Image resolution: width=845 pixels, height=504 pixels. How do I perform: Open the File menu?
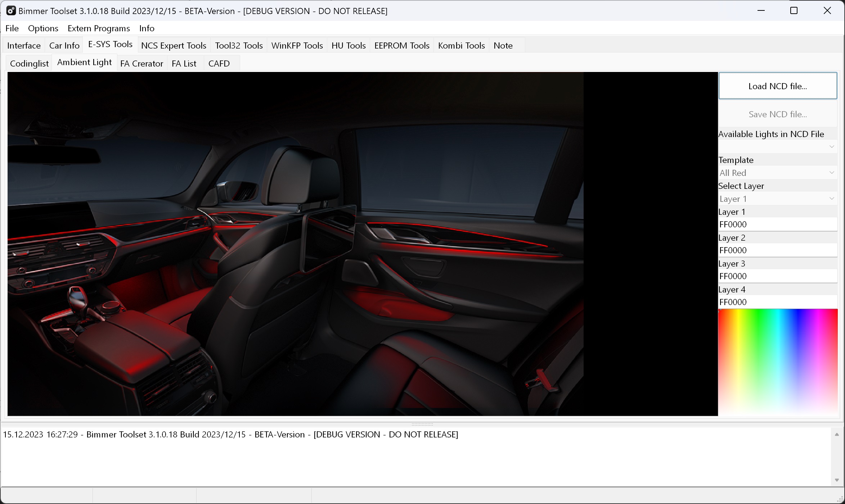pos(12,28)
